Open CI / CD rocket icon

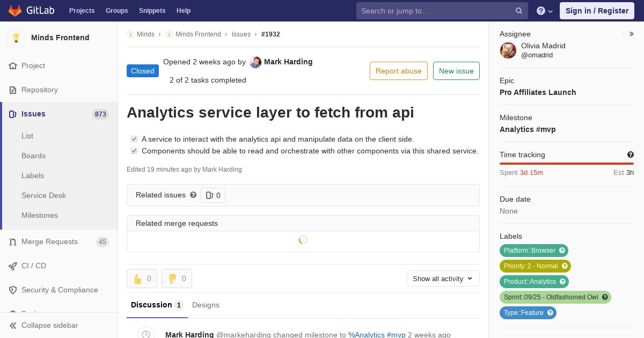pyautogui.click(x=13, y=266)
